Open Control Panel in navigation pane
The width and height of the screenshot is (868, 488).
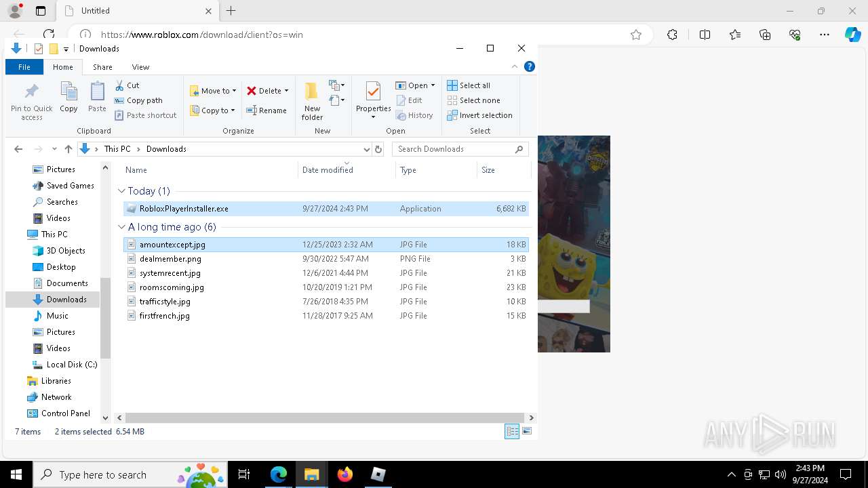pyautogui.click(x=58, y=413)
